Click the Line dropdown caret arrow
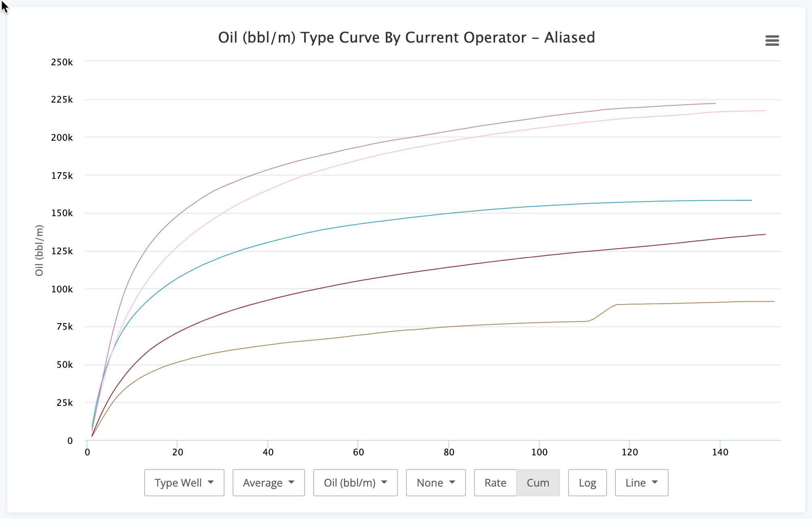The image size is (812, 519). pyautogui.click(x=655, y=482)
